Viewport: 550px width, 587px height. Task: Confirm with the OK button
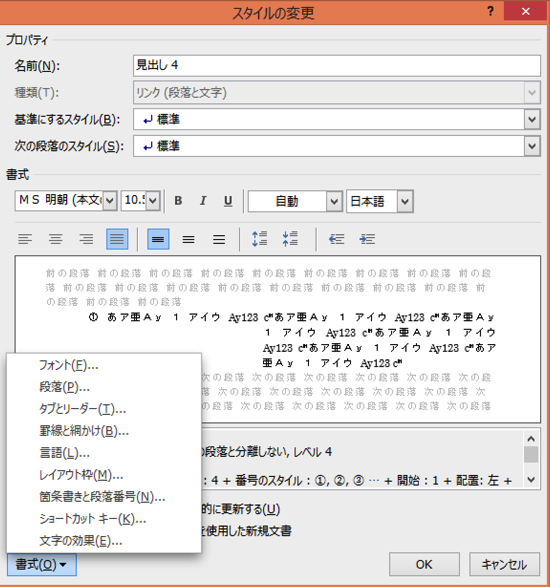click(424, 564)
